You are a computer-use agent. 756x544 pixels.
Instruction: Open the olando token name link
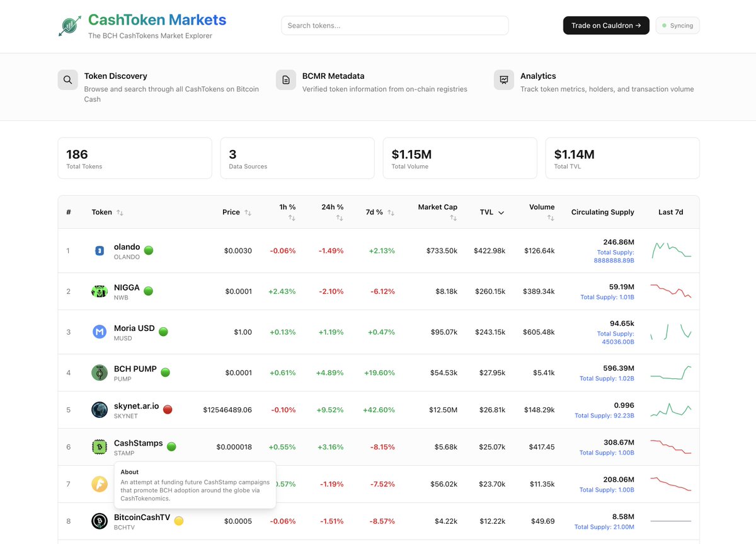[x=127, y=246]
